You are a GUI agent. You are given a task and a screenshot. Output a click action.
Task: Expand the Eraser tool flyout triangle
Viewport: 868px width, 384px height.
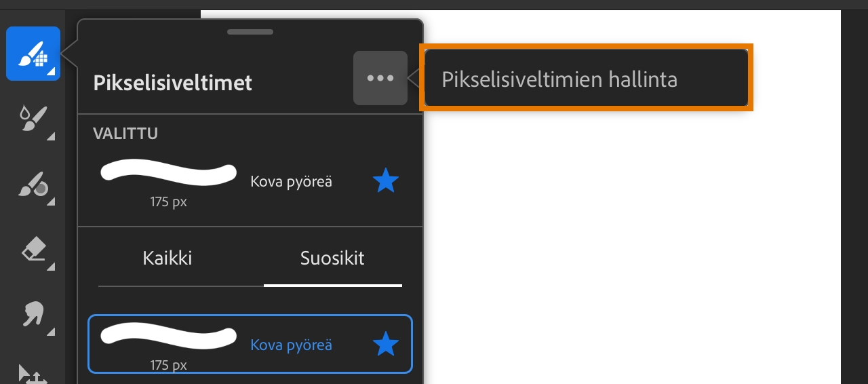click(51, 268)
